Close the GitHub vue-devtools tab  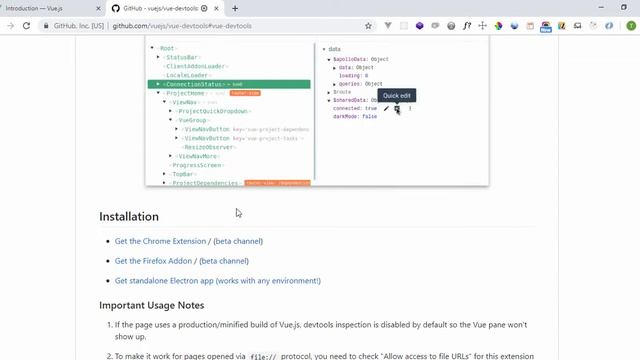pyautogui.click(x=216, y=8)
